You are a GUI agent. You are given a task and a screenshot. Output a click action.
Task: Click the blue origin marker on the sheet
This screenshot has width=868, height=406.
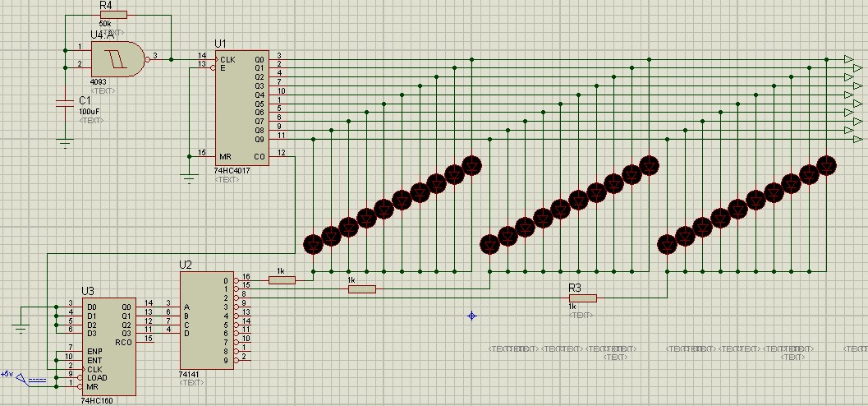472,316
